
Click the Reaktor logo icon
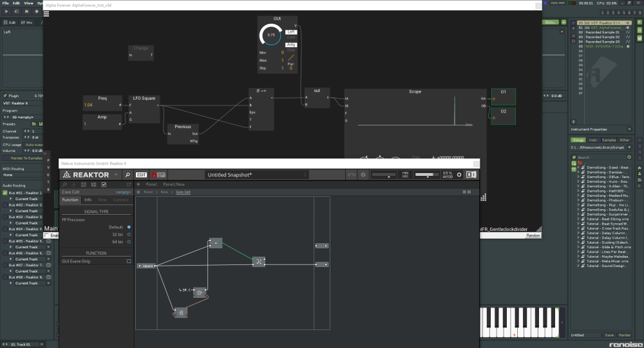(x=66, y=175)
